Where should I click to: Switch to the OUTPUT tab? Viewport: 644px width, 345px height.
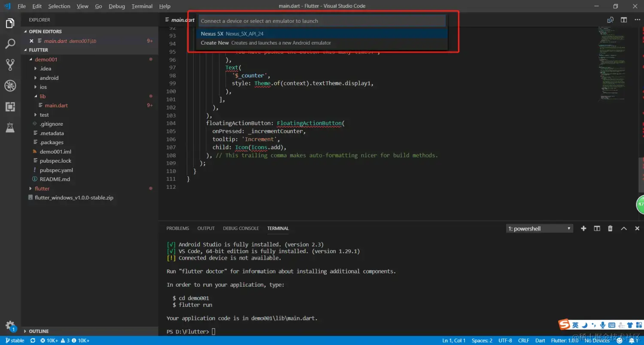[x=206, y=228]
